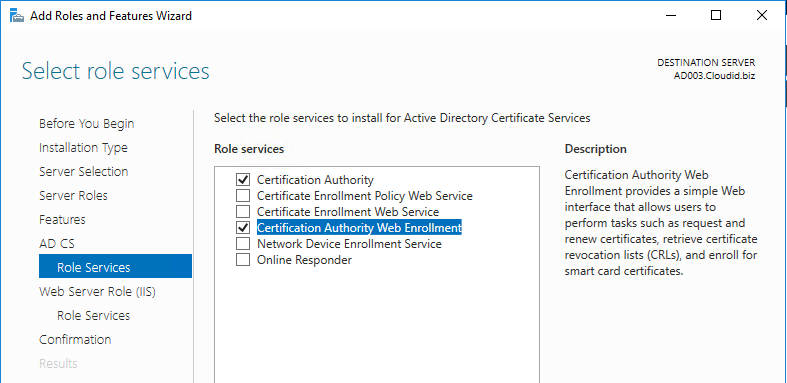
Task: Enable the Online Responder checkbox
Action: point(243,260)
